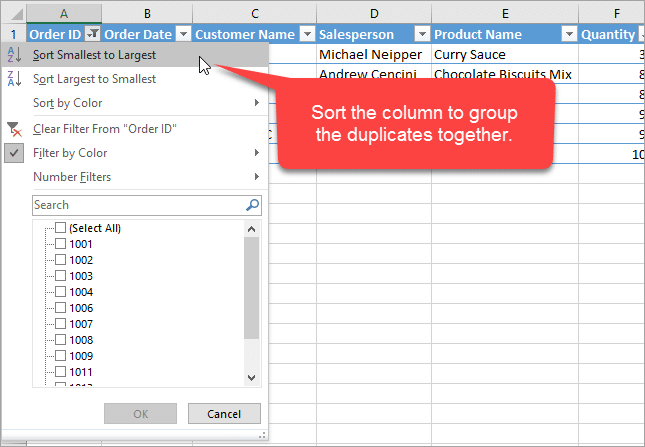This screenshot has height=447, width=645.
Task: Click the greyed-out OK button
Action: (x=140, y=414)
